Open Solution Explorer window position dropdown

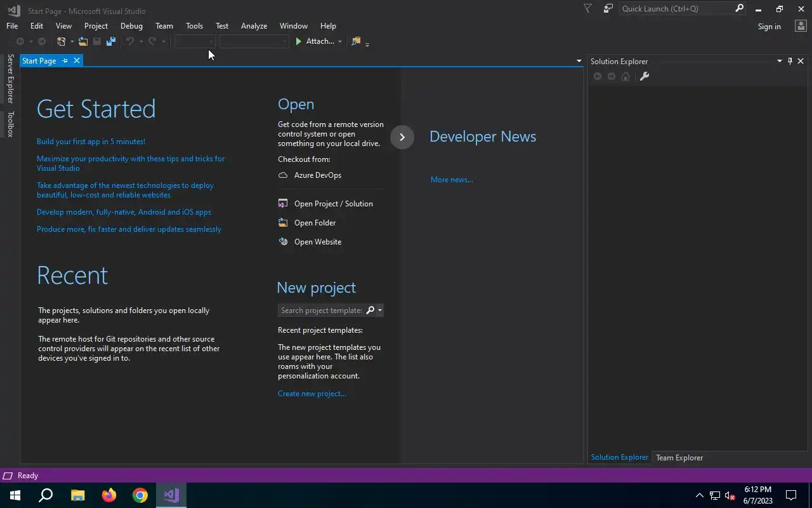click(780, 61)
